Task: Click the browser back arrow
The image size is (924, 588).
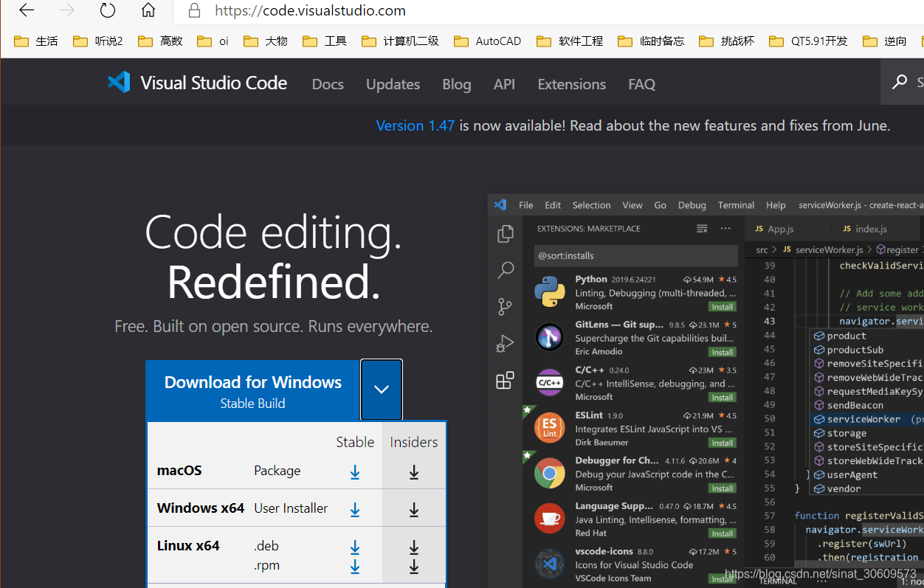Action: [x=27, y=10]
